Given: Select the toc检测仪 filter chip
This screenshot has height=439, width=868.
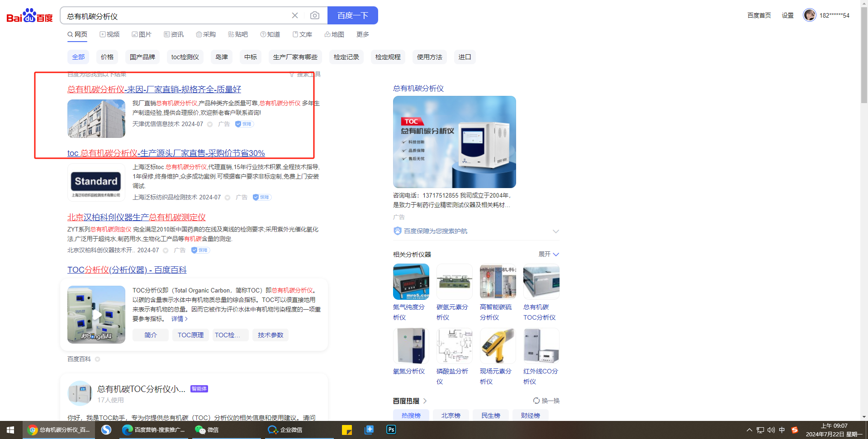Looking at the screenshot, I should click(x=185, y=57).
